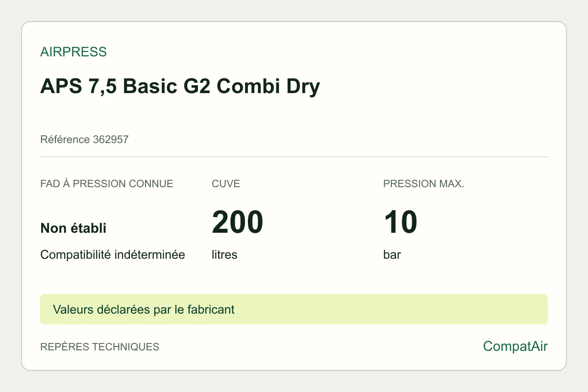Select the APS 7,5 Basic G2 Combi Dry title
Viewport: 588px width, 392px height.
point(180,86)
